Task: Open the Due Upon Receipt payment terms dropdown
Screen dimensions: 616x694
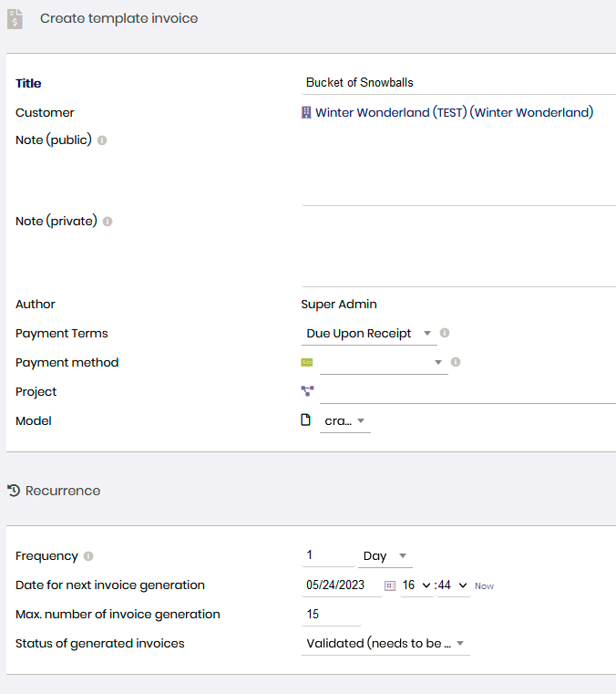Action: (x=369, y=333)
